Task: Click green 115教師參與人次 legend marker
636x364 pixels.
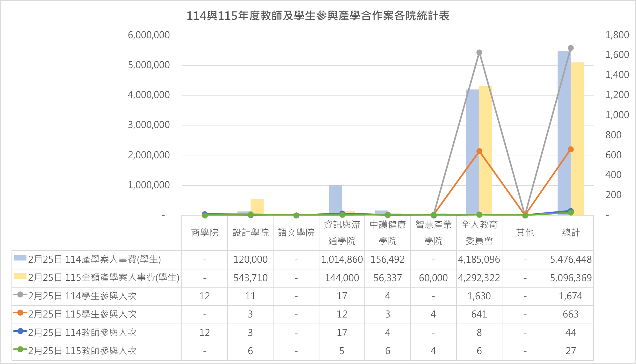Action: click(x=20, y=349)
